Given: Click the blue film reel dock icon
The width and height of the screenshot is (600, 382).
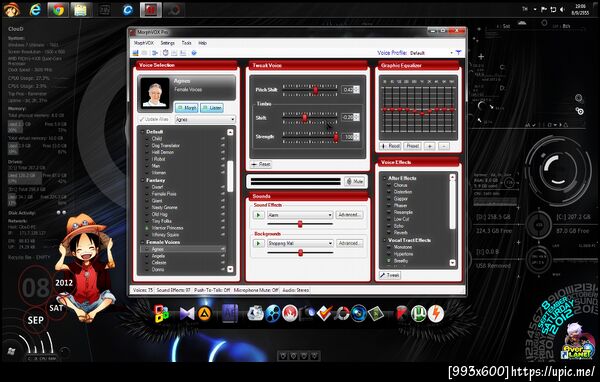Looking at the screenshot, I should click(273, 314).
